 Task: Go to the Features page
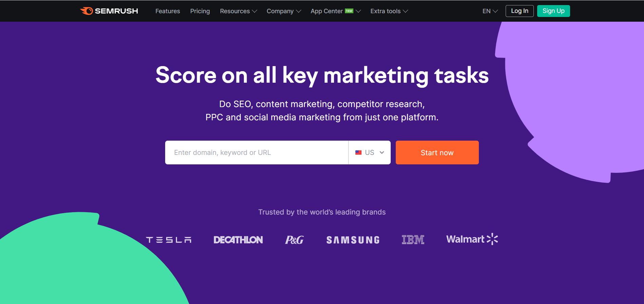168,11
